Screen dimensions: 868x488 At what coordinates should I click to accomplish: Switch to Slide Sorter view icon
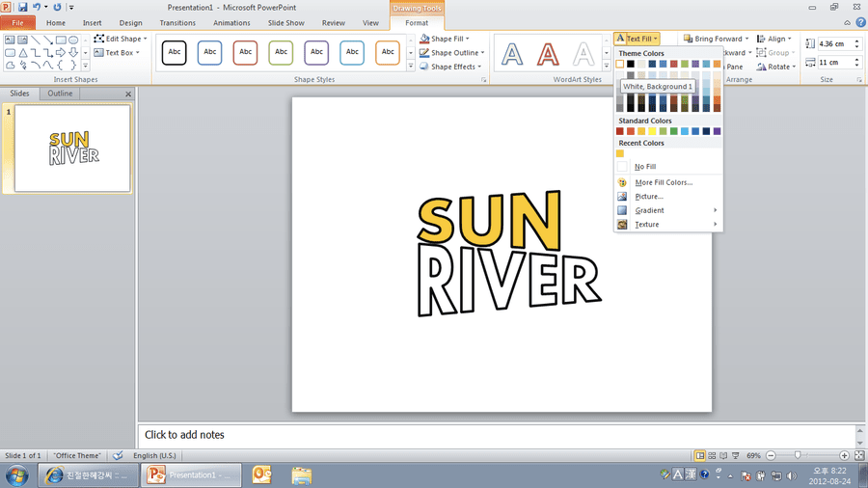[712, 455]
